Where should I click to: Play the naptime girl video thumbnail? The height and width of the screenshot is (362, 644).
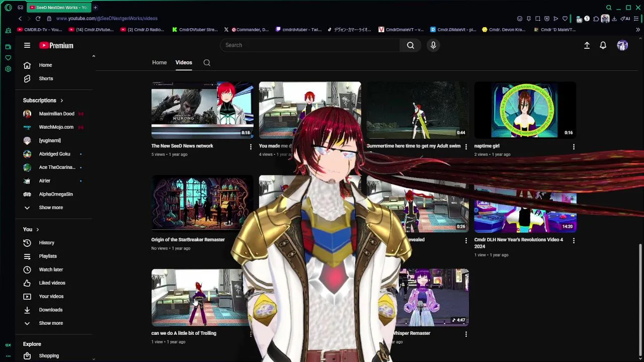525,110
